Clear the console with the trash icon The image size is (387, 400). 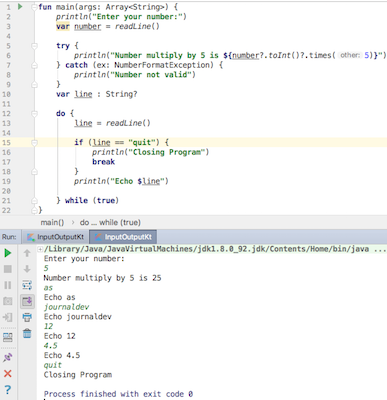pyautogui.click(x=27, y=333)
